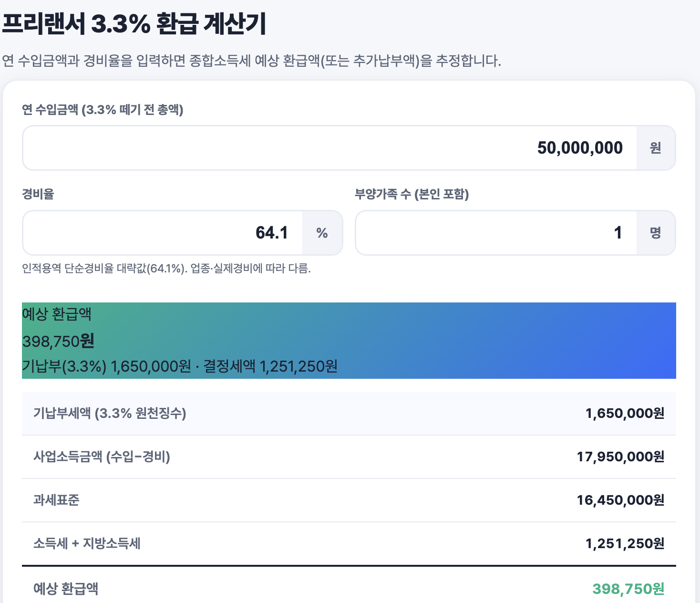Click the 17,950,000원 사업소득금액 value
Screen dimensions: 700x603
(620, 457)
